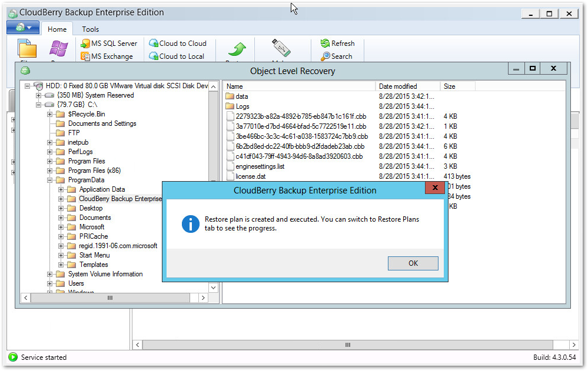Select file 3be466bc-3c3c-4c61-a038-1583724c7bb9.cbb
The height and width of the screenshot is (371, 588).
[302, 136]
